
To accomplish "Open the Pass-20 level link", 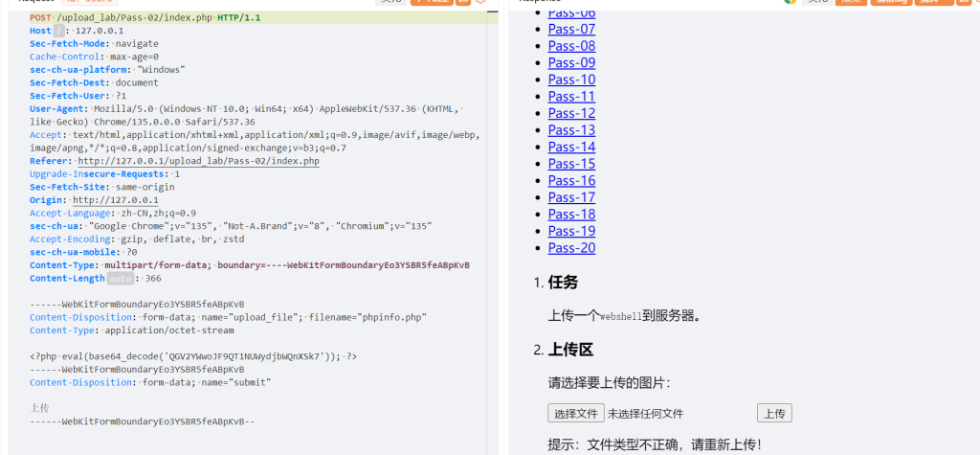I will click(x=572, y=249).
